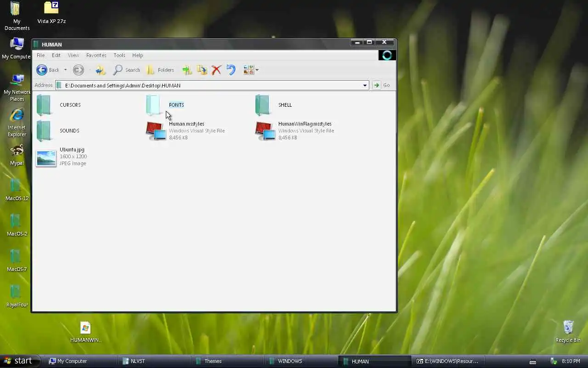The width and height of the screenshot is (588, 368).
Task: Select the Ubuntu.jpg image thumbnail
Action: pos(46,158)
